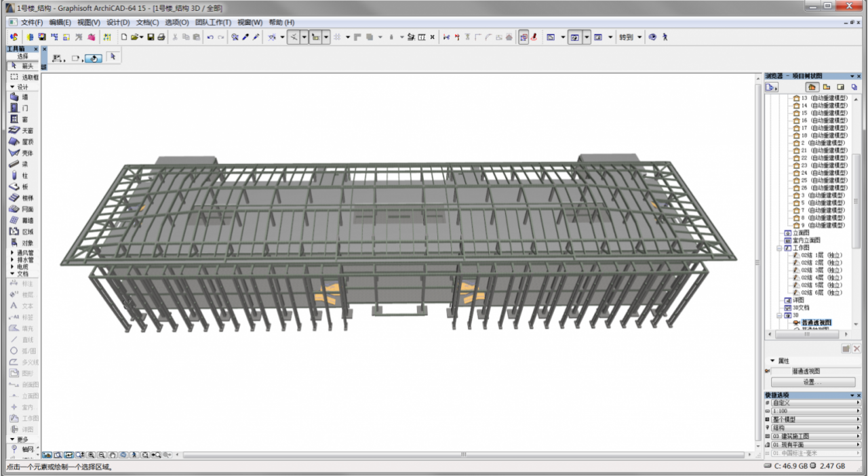
Task: Open the 团队工作(T) menu
Action: tap(213, 22)
